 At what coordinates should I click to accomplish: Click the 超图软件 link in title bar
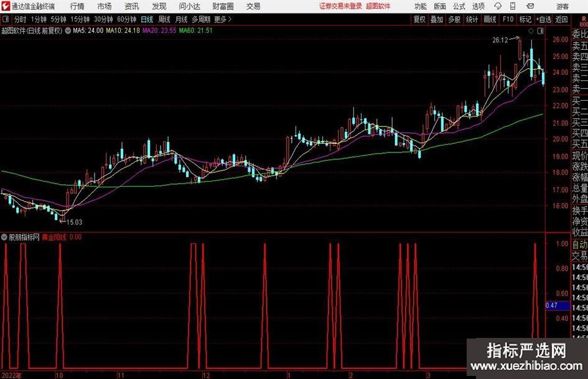[378, 6]
